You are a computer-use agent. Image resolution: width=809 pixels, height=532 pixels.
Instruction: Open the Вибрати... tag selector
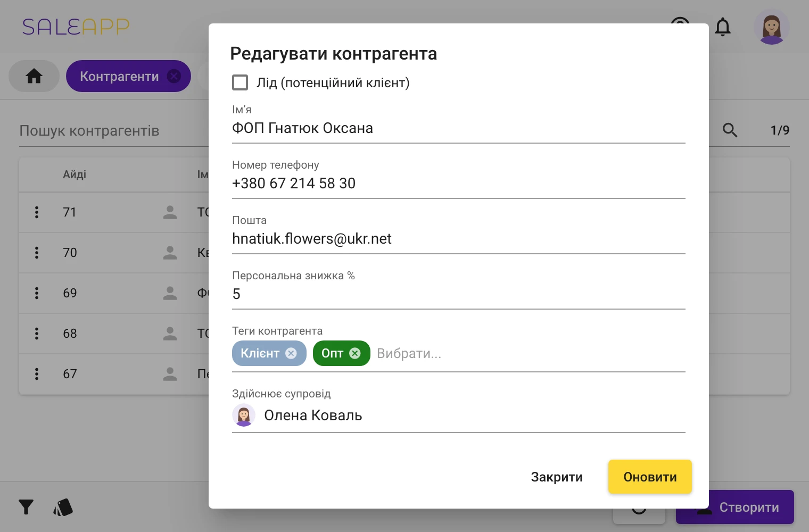409,353
